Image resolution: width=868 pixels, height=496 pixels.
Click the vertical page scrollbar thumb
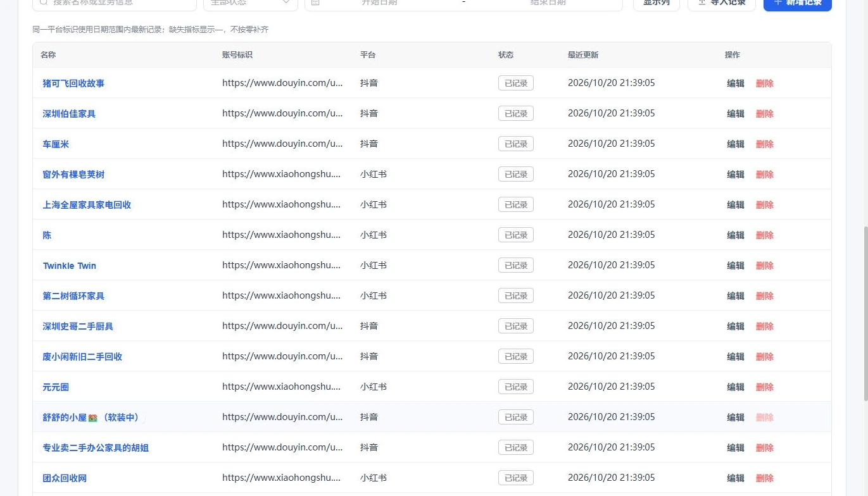(865, 313)
